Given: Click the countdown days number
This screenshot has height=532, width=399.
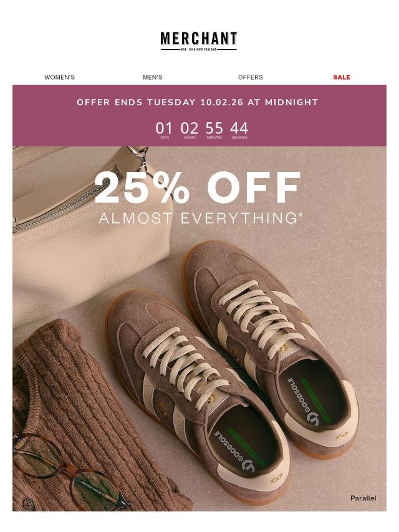Looking at the screenshot, I should pyautogui.click(x=164, y=128).
